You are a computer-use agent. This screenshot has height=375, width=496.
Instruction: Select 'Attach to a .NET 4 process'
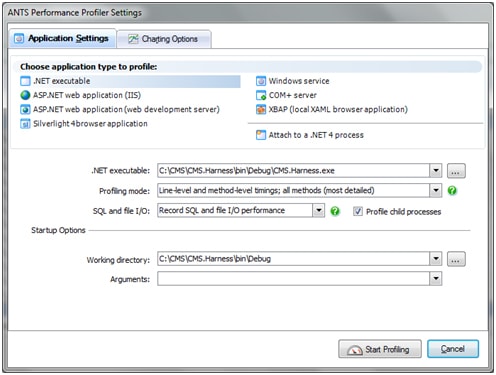pyautogui.click(x=310, y=135)
